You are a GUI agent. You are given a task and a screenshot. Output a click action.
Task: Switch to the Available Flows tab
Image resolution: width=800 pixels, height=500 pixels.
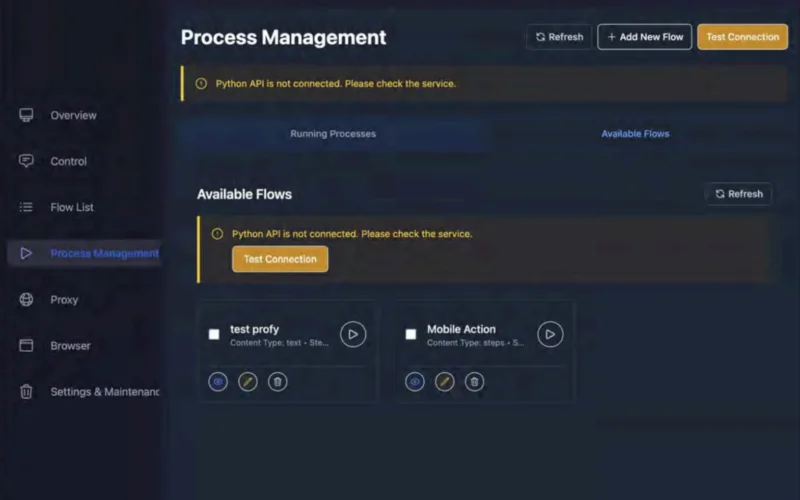tap(635, 134)
